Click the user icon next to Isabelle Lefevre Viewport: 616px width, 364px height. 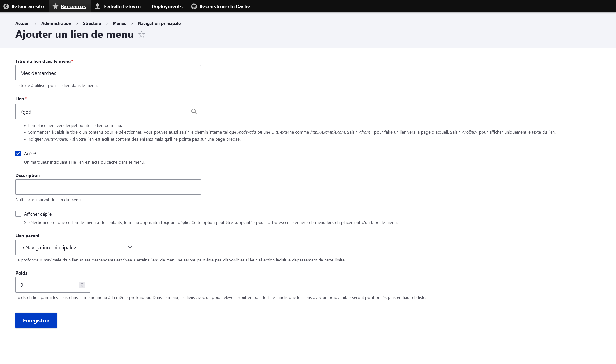[x=98, y=6]
